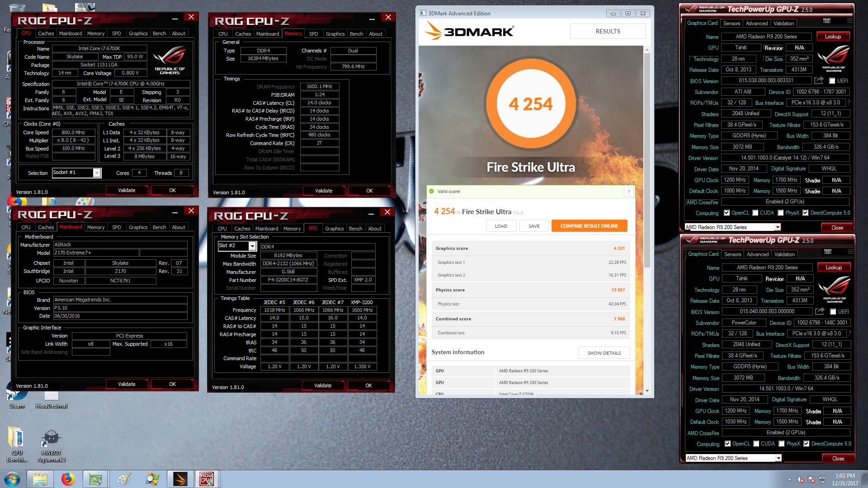
Task: Open the Windows Start orb
Action: pos(12,479)
